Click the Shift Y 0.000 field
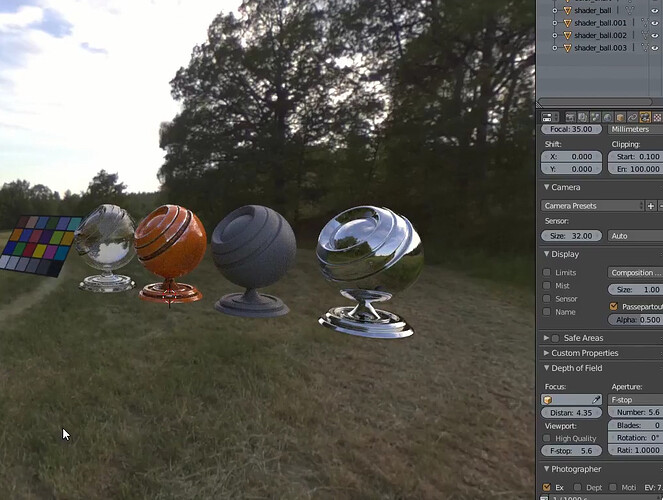This screenshot has width=663, height=500. point(571,169)
